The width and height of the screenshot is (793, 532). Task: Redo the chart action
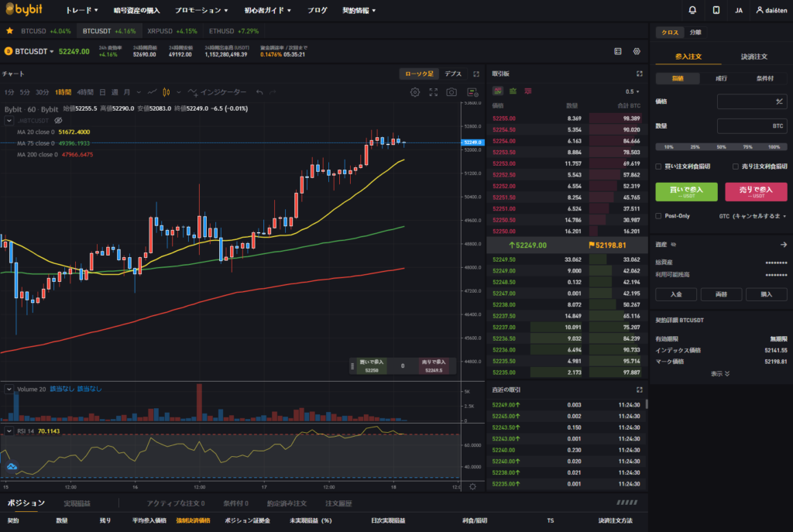coord(273,92)
